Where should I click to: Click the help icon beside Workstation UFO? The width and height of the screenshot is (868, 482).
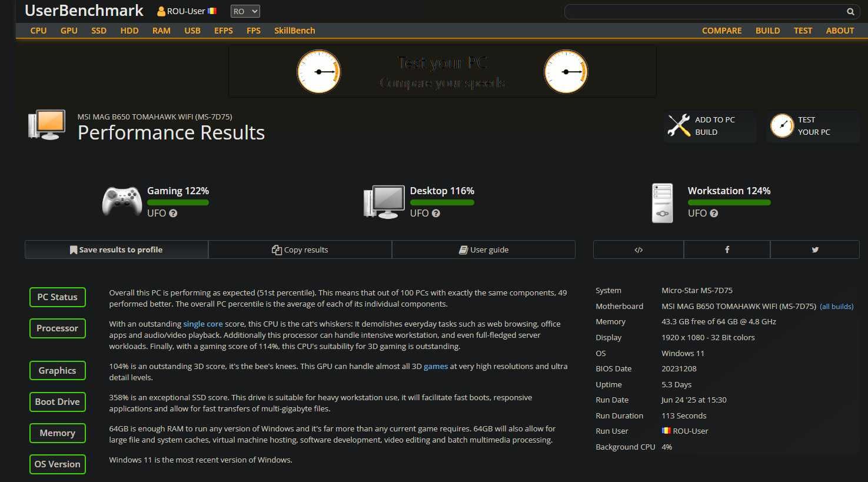[x=714, y=214]
